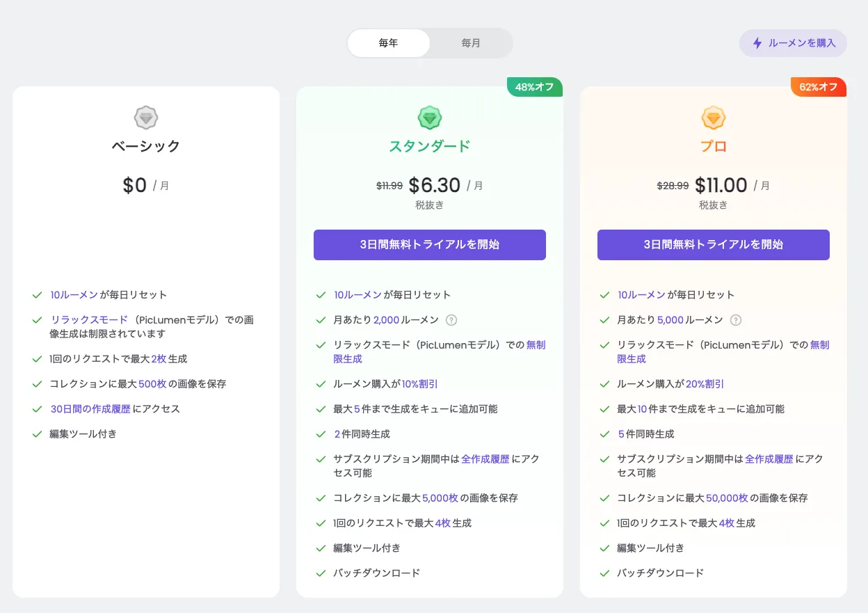
Task: Click the orange gem Pro plan icon
Action: [x=714, y=118]
